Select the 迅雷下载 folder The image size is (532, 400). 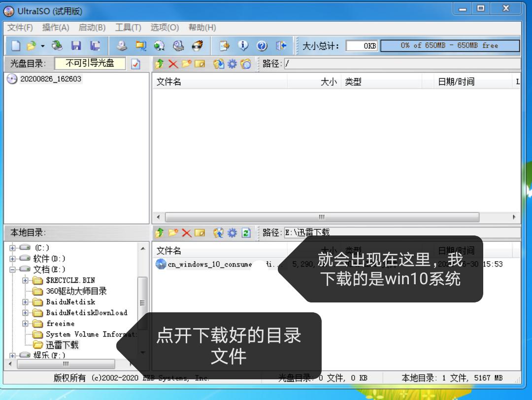point(63,345)
